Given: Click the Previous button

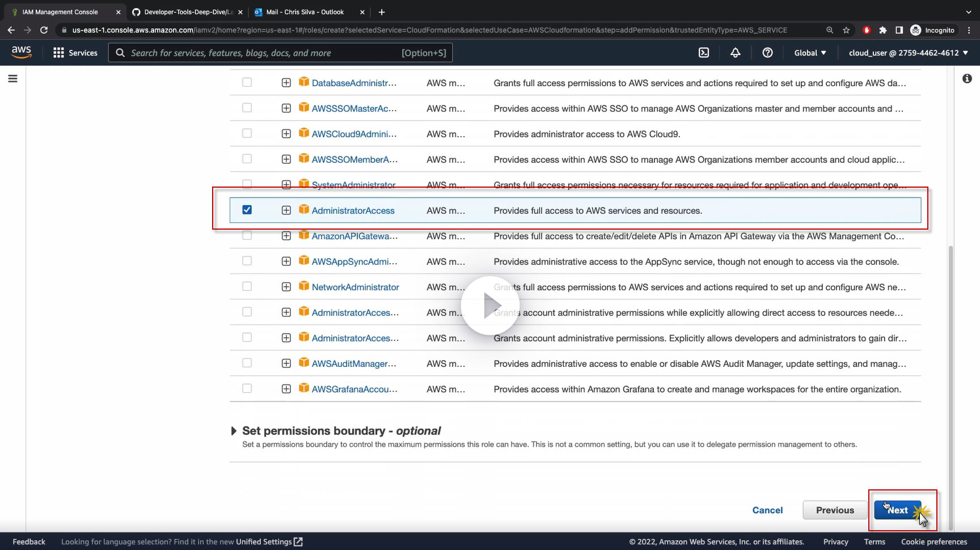Looking at the screenshot, I should pos(835,510).
